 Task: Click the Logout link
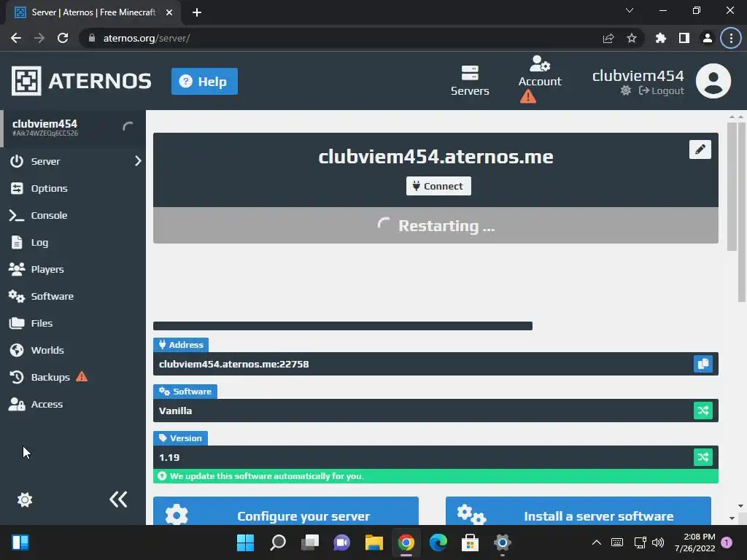pos(661,90)
